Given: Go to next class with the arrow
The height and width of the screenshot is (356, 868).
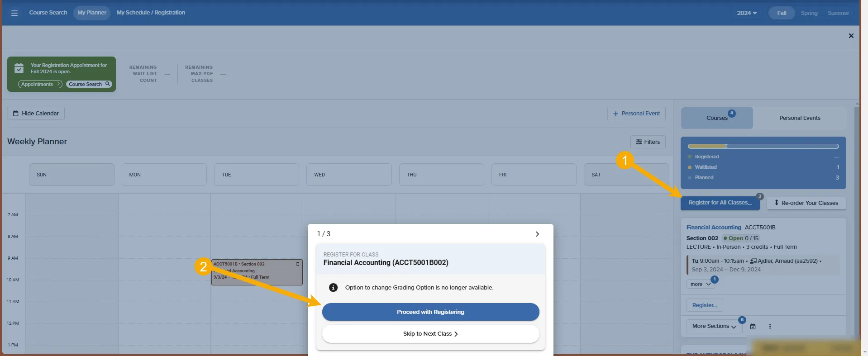Looking at the screenshot, I should click(537, 234).
